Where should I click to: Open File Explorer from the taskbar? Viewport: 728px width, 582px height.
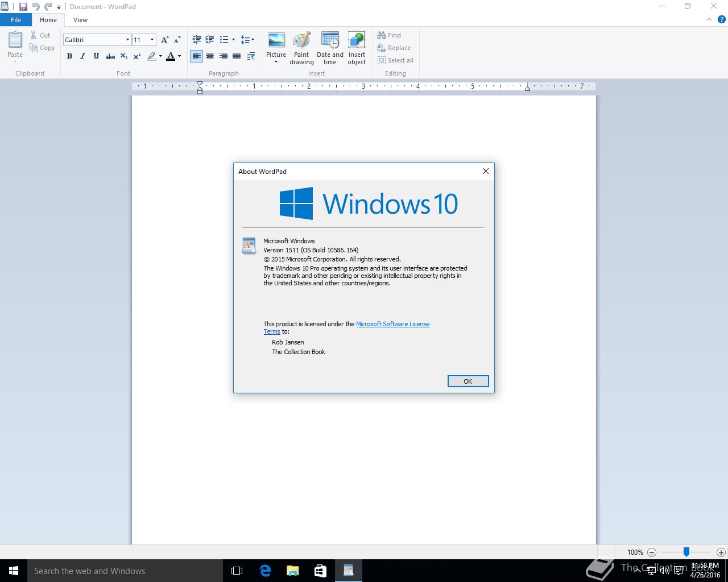tap(292, 571)
